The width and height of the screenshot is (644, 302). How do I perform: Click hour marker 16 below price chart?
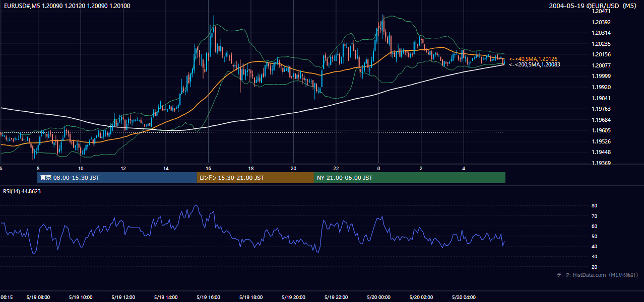click(x=208, y=168)
